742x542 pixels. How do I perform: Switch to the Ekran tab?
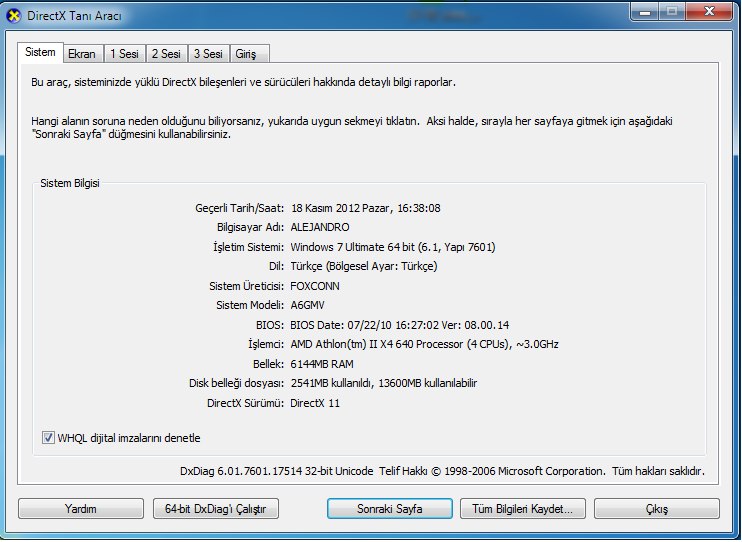(x=81, y=54)
